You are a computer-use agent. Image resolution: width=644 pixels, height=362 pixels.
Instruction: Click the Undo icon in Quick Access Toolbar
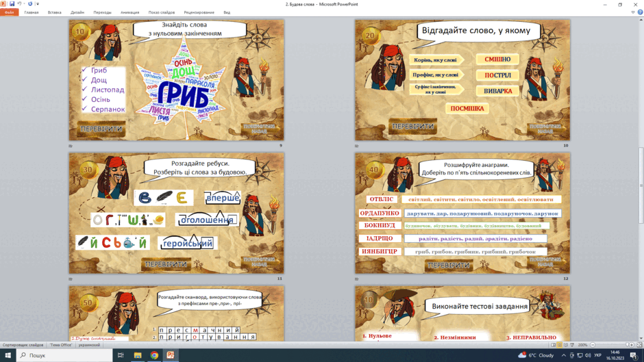click(19, 3)
